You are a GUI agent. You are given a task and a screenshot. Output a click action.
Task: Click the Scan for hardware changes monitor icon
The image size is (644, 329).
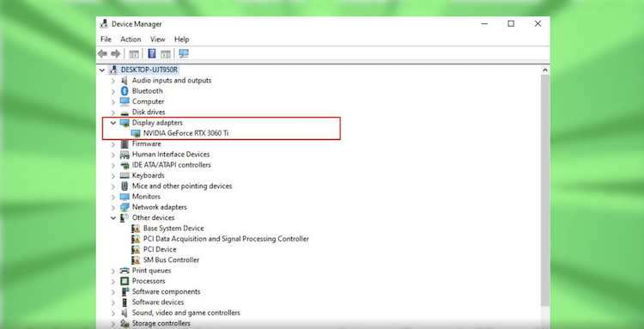click(x=184, y=54)
